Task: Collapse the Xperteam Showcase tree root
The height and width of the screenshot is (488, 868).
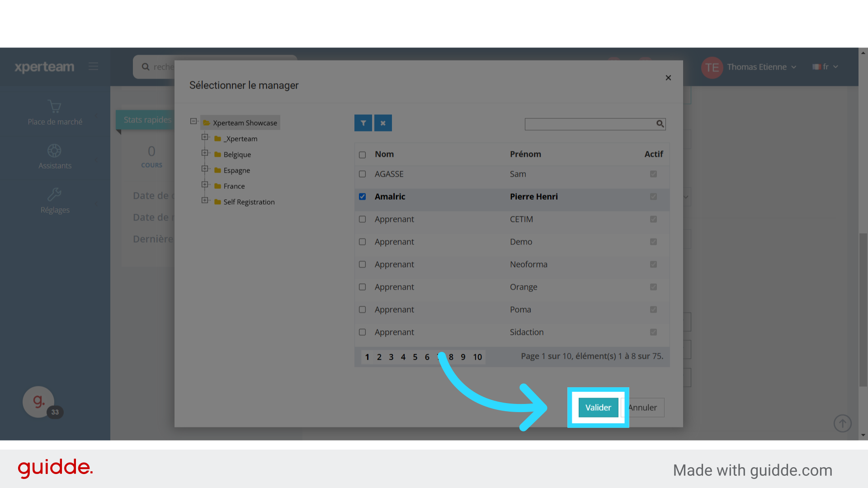Action: click(193, 121)
